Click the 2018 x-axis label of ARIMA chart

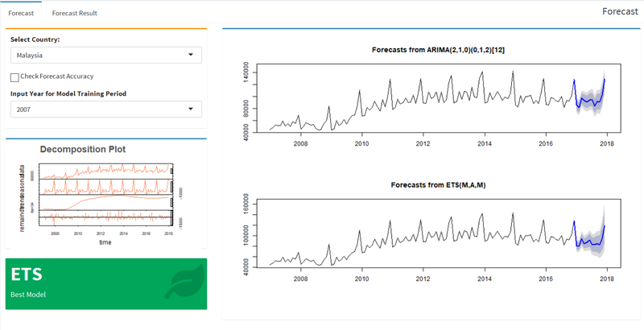(x=607, y=143)
